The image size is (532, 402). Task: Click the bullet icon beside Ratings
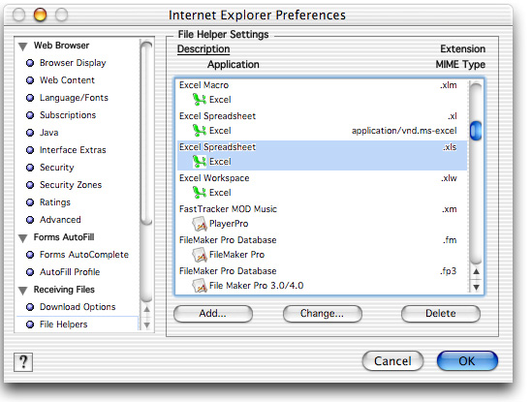point(30,202)
